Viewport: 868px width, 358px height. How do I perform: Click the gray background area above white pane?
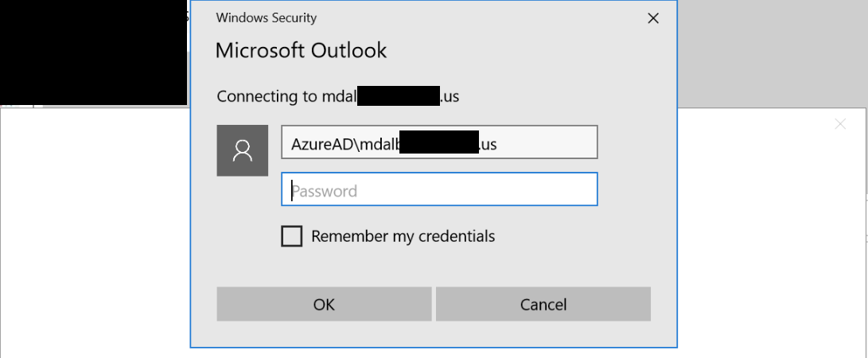[x=773, y=53]
